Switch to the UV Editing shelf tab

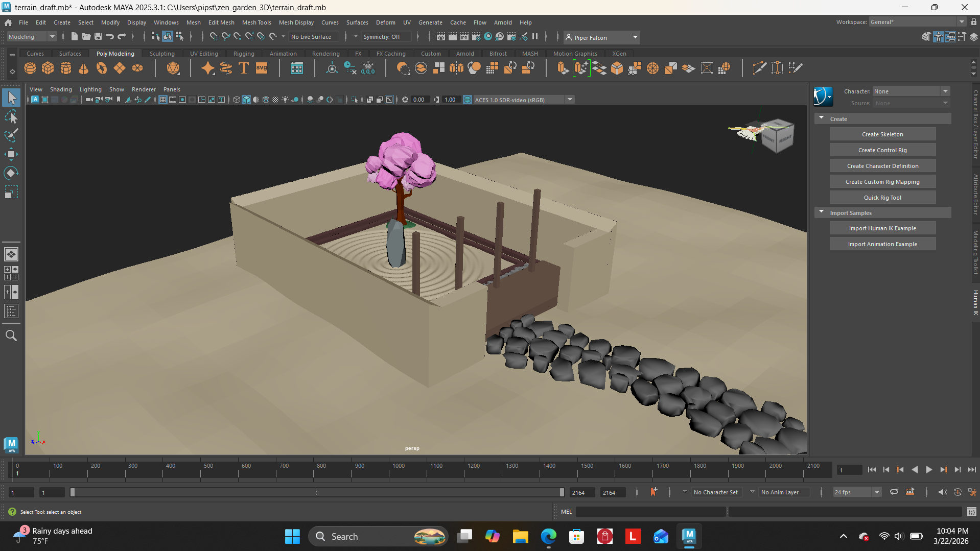[x=204, y=54]
